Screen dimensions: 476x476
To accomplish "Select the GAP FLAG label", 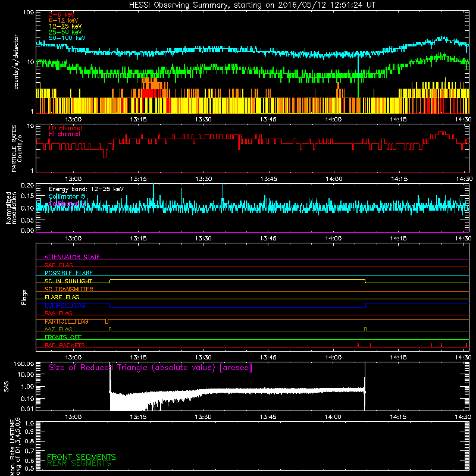I will pyautogui.click(x=58, y=265).
